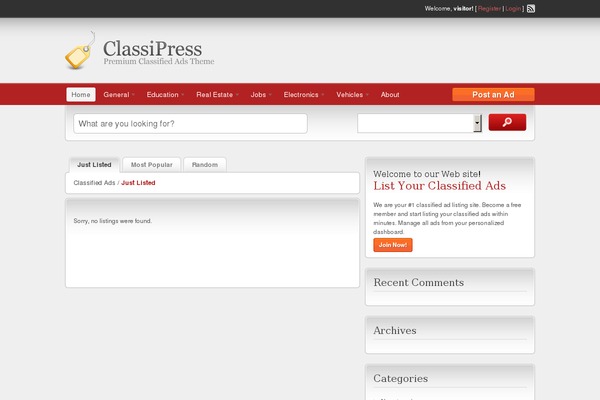600x400 pixels.
Task: Open the search category dropdown
Action: click(419, 123)
